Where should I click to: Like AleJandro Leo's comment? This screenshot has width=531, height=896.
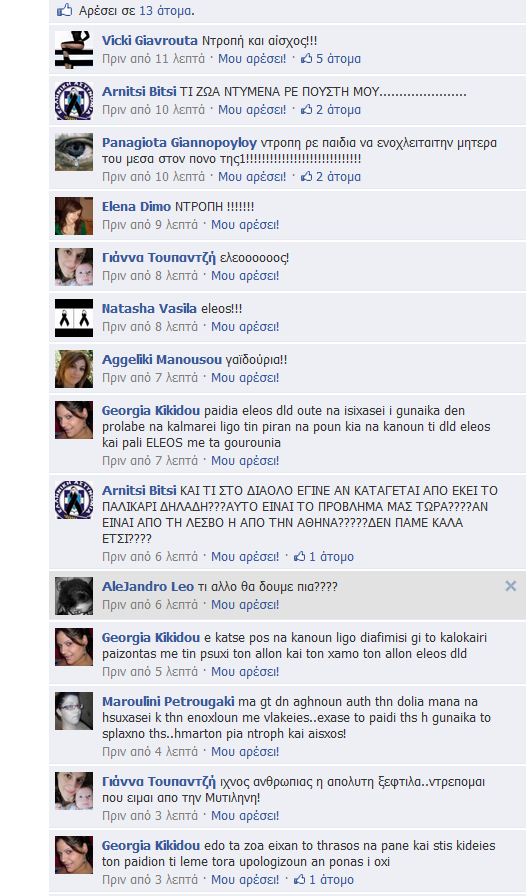[x=245, y=605]
